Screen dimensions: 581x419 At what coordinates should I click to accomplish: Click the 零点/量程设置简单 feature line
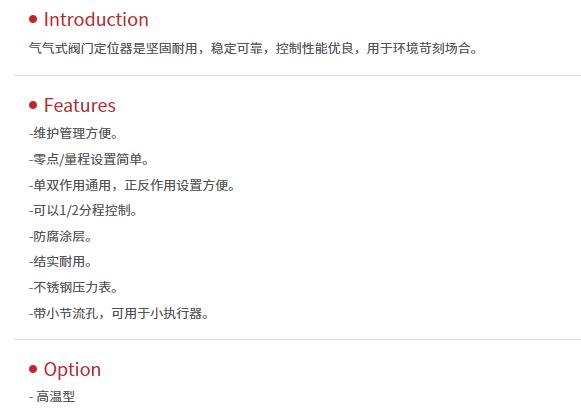click(x=89, y=159)
